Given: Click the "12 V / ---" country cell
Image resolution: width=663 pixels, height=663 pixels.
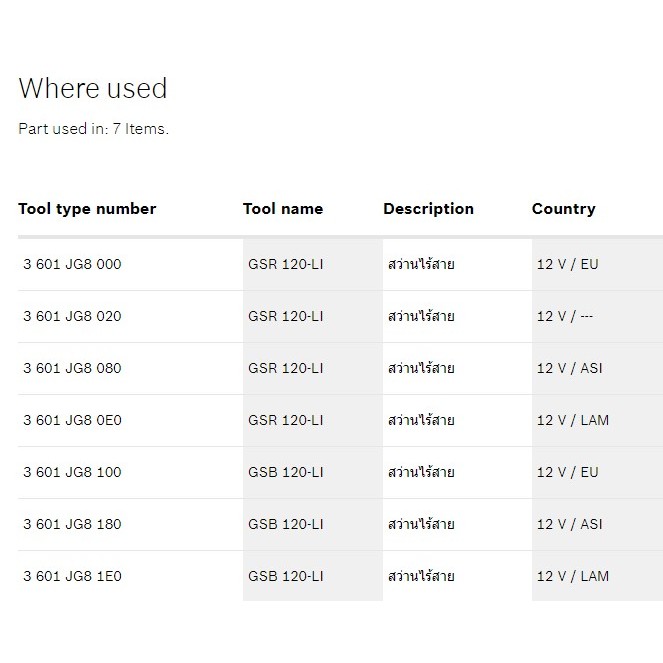Looking at the screenshot, I should [565, 317].
